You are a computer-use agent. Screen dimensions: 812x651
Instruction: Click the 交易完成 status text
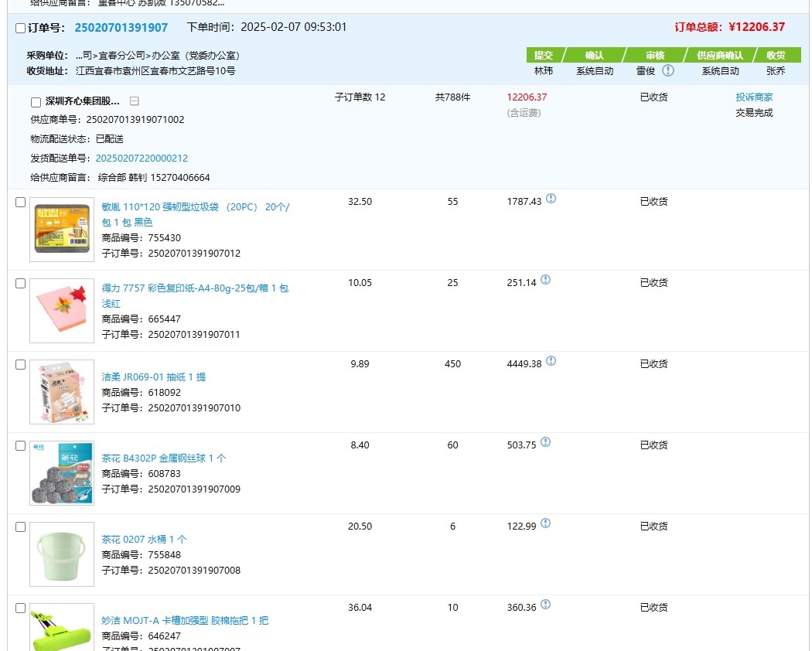(x=754, y=112)
